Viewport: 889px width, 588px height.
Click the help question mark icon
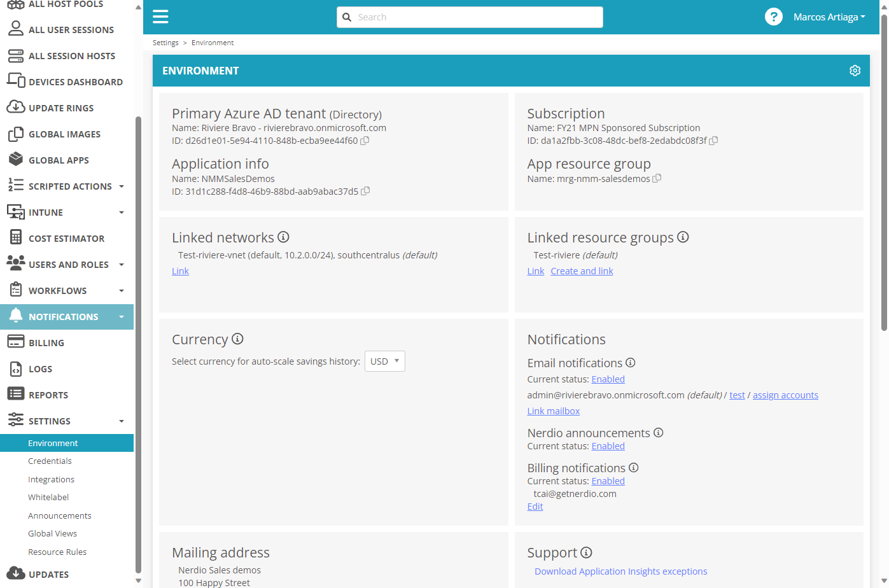click(773, 17)
